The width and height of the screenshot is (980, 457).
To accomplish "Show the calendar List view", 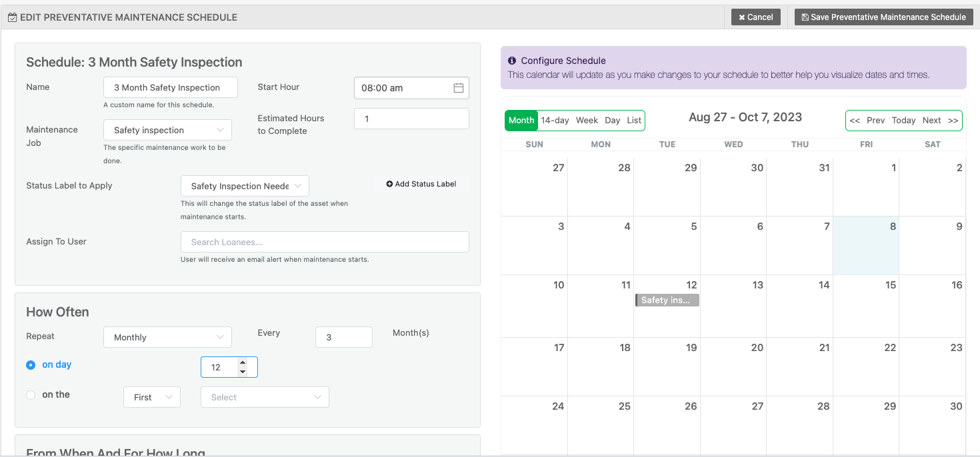I will (x=634, y=121).
